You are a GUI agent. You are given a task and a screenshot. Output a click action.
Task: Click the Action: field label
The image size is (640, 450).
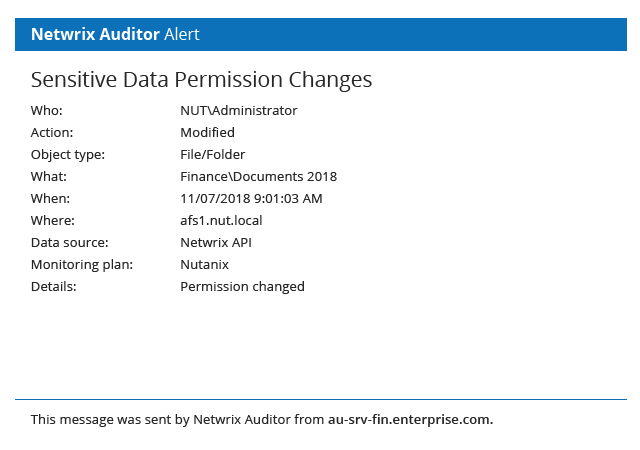(x=52, y=132)
